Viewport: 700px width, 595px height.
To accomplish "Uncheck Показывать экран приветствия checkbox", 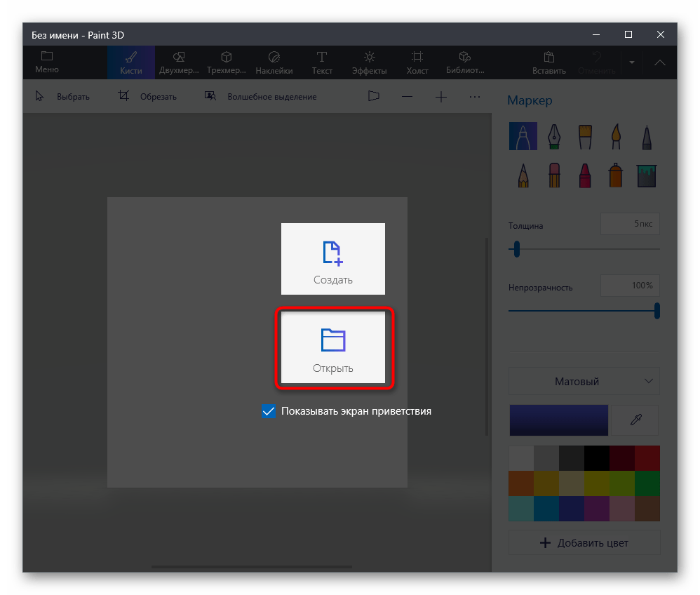I will click(268, 411).
